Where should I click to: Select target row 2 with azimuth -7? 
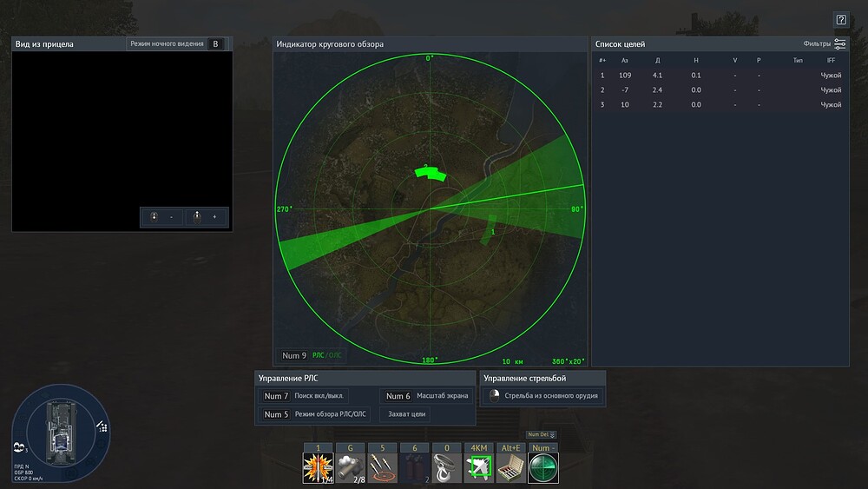(720, 89)
